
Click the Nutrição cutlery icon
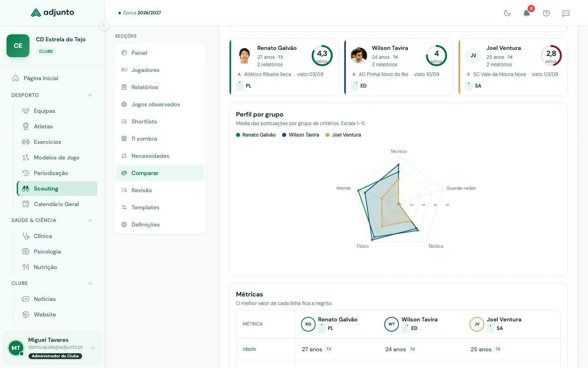[x=26, y=267]
